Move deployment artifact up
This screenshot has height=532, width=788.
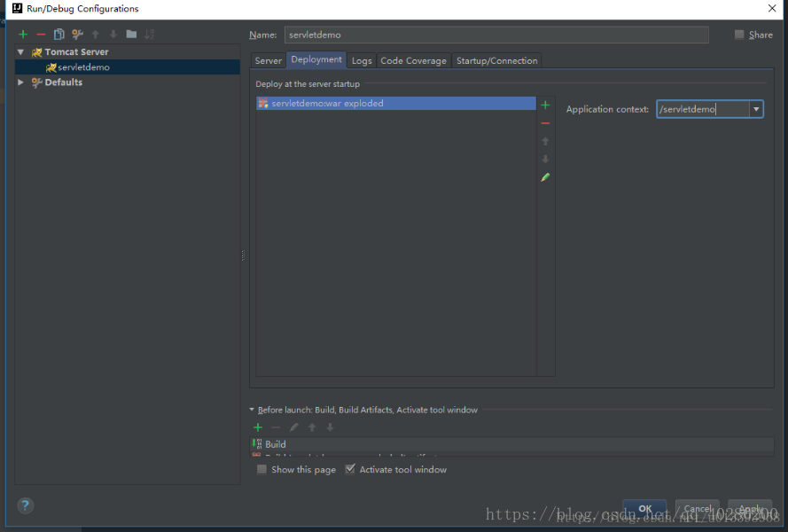pyautogui.click(x=545, y=141)
